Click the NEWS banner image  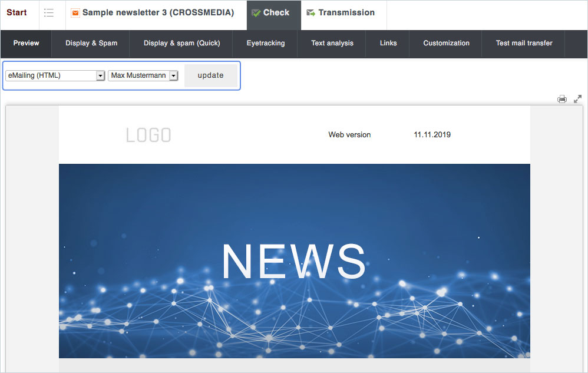294,260
